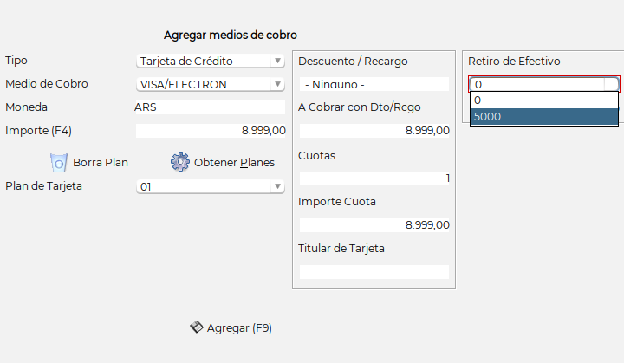Click the Borra Plan trash icon
Image resolution: width=624 pixels, height=363 pixels.
point(59,162)
